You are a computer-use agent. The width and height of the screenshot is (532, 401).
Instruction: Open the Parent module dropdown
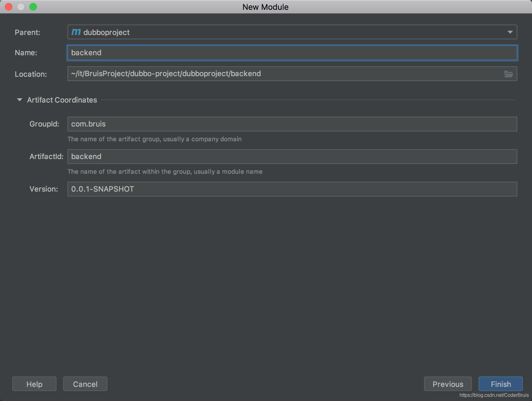pyautogui.click(x=292, y=32)
